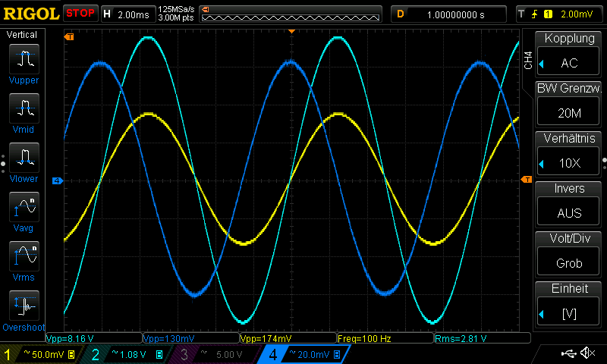Click the channel 4 ground level marker

pos(58,180)
